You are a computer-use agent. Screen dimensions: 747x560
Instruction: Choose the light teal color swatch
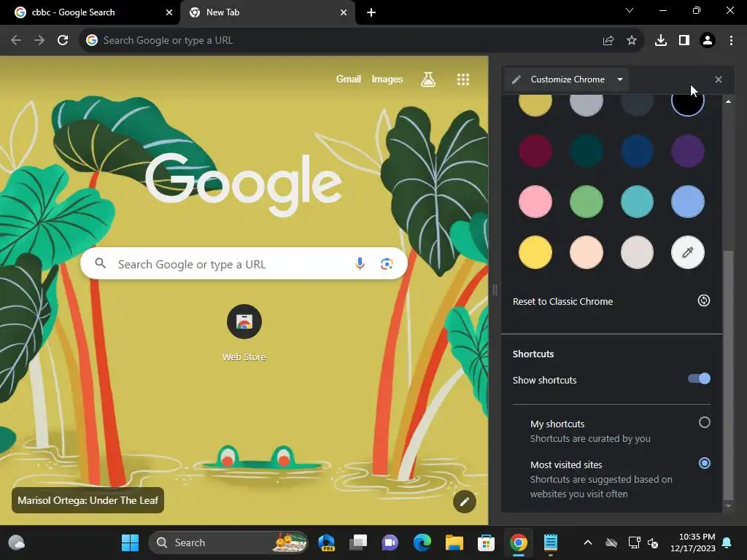[x=637, y=201]
